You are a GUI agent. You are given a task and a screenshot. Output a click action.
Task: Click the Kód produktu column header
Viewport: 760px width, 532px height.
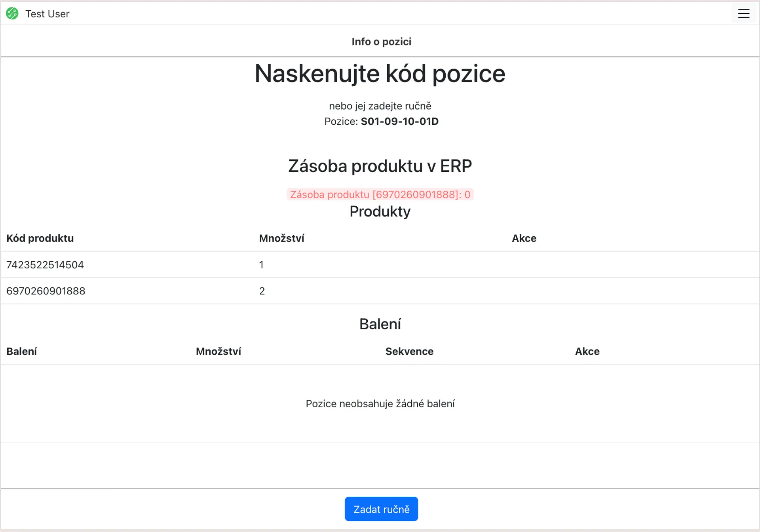[x=40, y=238]
